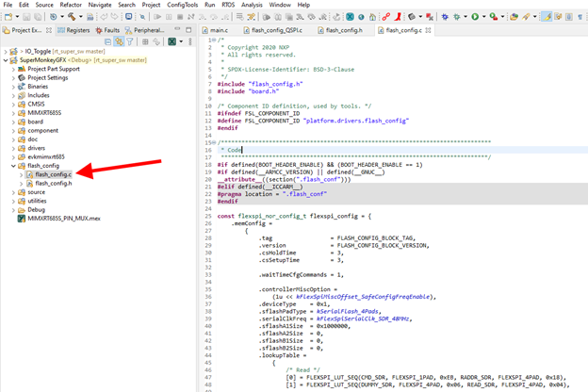Click the teal info circle toolbar icon
This screenshot has height=392, width=588.
click(361, 17)
